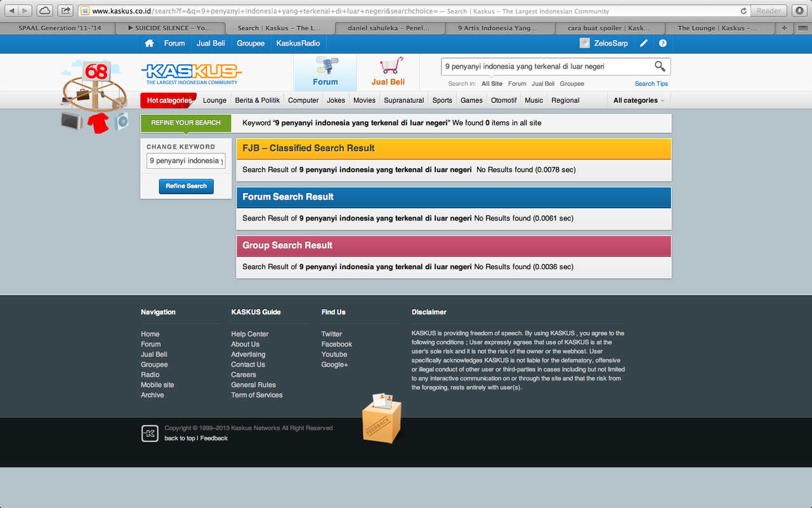The width and height of the screenshot is (812, 508).
Task: Select Hot categories button
Action: click(169, 100)
